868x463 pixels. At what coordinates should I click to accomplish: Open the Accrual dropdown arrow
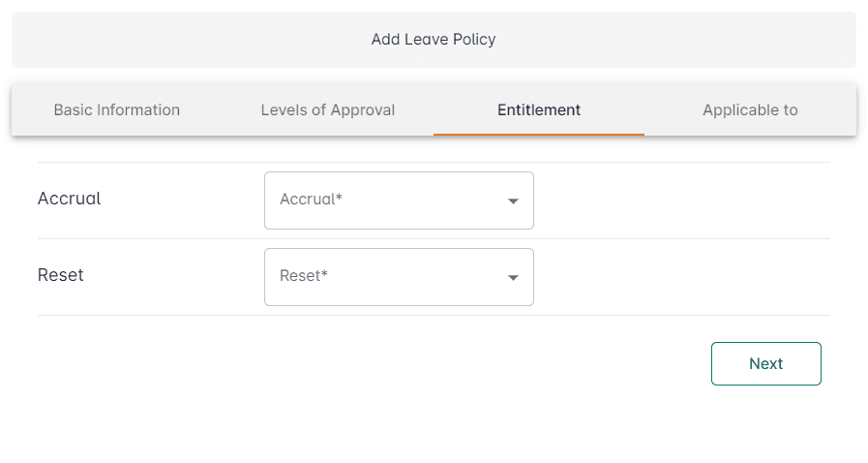[x=513, y=201]
